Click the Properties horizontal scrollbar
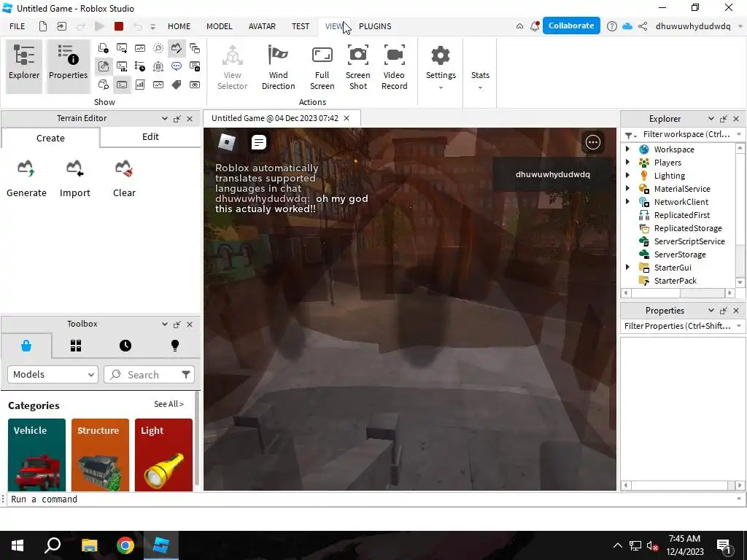The width and height of the screenshot is (747, 560). coord(682,486)
